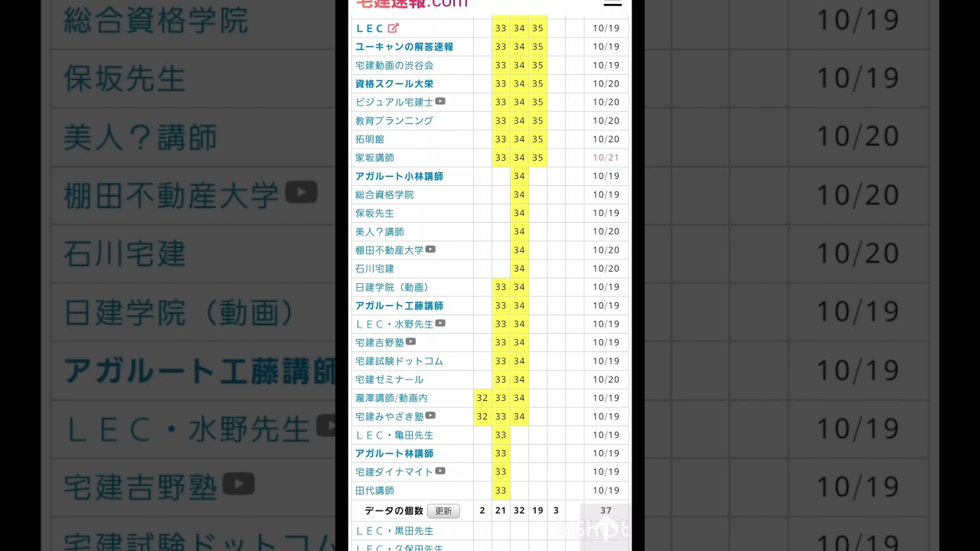Click the video icon next to 宅建みやざき塾
The height and width of the screenshot is (551, 980).
(x=430, y=416)
